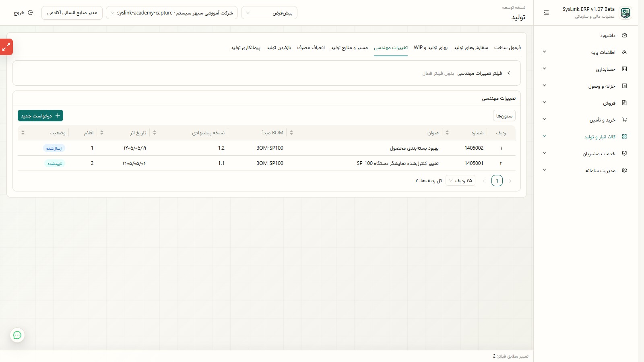
Task: Switch to سفارش‌های تولید tab
Action: click(x=471, y=47)
